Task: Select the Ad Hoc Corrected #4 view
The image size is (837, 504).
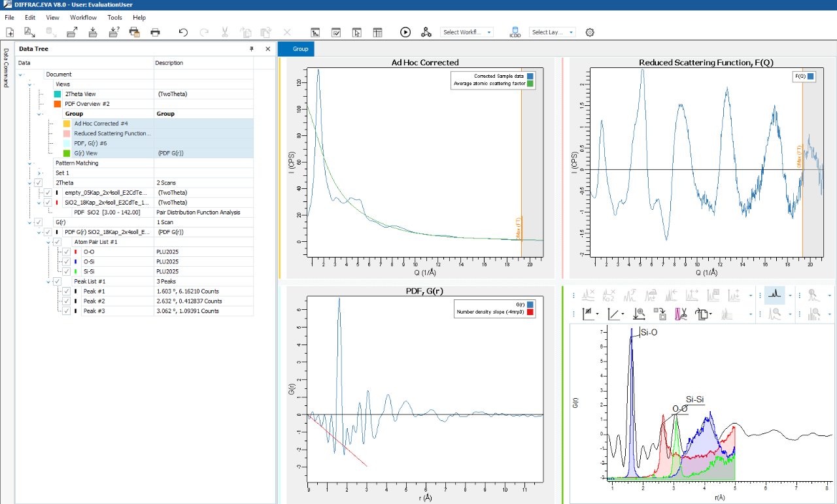Action: click(x=101, y=124)
